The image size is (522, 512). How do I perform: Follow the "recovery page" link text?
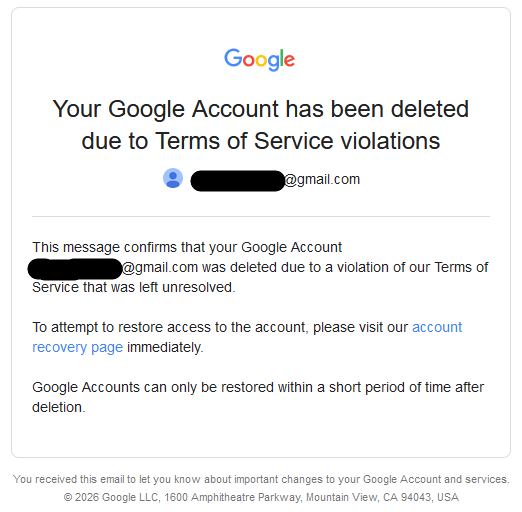[77, 347]
